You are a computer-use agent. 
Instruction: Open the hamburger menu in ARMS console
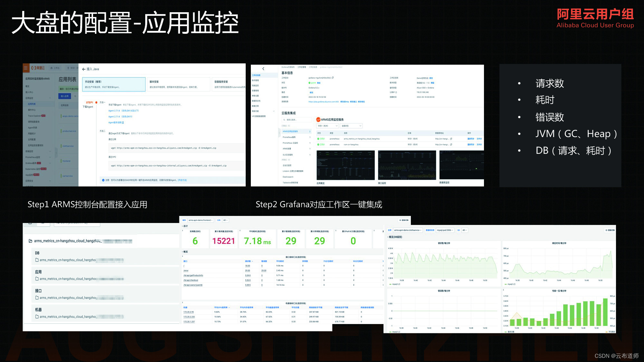coord(26,68)
